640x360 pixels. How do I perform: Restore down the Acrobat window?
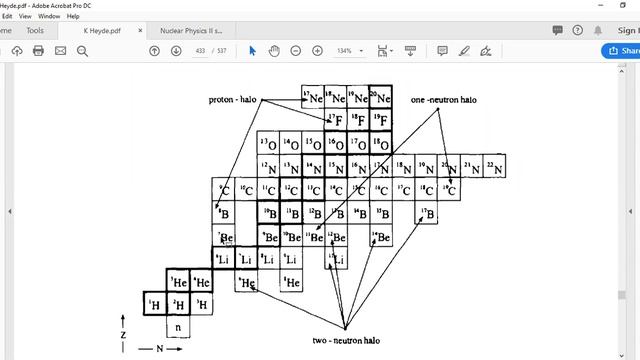coord(623,5)
